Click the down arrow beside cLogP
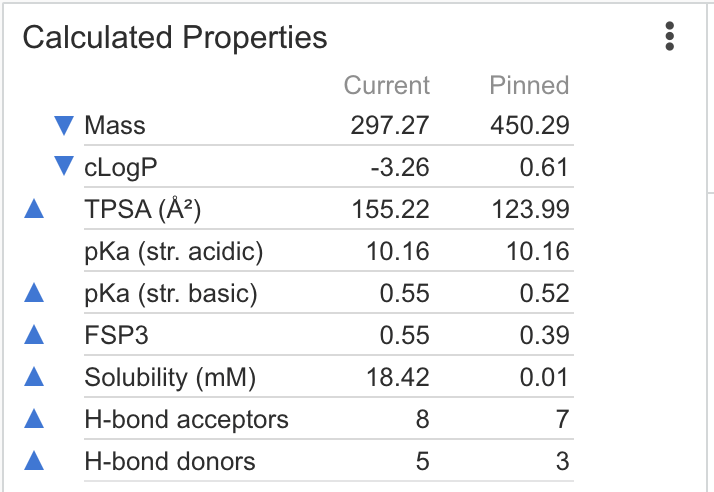Viewport: 714px width, 492px height. click(65, 167)
